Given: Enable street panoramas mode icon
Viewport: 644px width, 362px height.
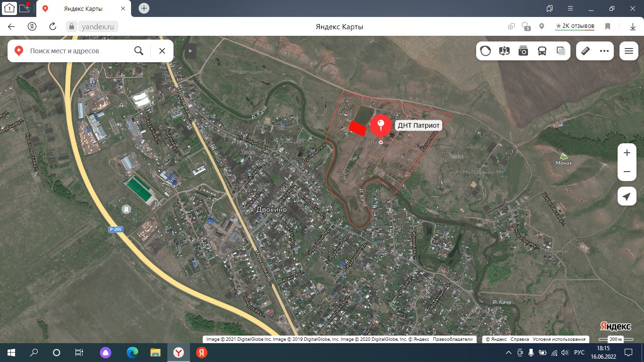Looking at the screenshot, I should [x=504, y=51].
